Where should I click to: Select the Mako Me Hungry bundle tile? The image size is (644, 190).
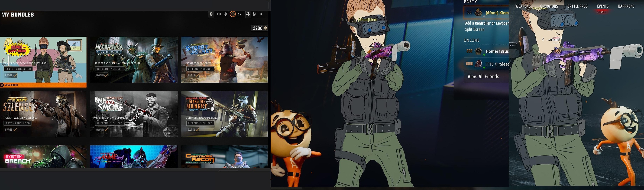tap(224, 114)
